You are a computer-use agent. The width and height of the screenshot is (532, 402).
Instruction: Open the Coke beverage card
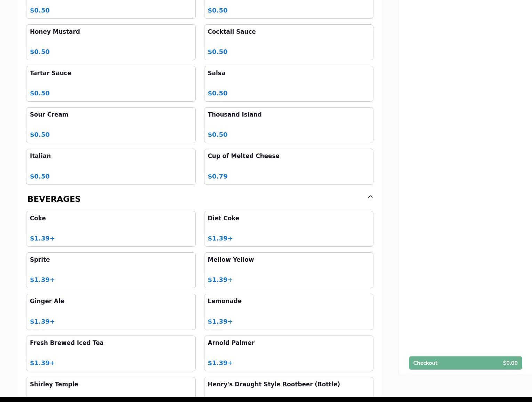tap(111, 229)
